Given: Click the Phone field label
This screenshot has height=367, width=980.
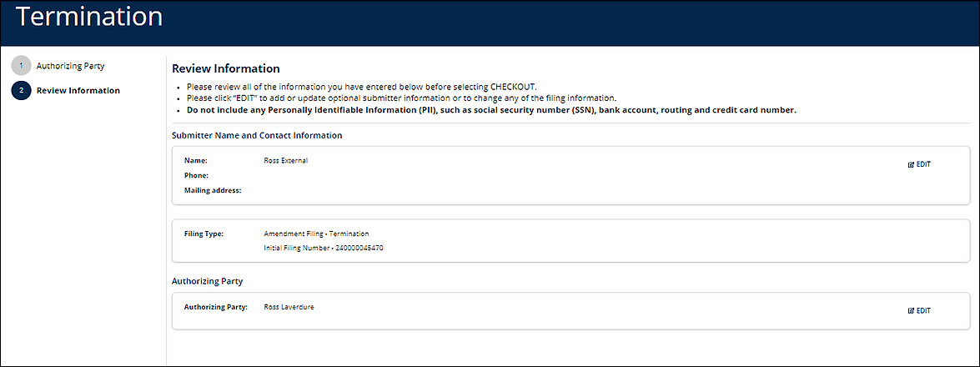Looking at the screenshot, I should point(197,176).
